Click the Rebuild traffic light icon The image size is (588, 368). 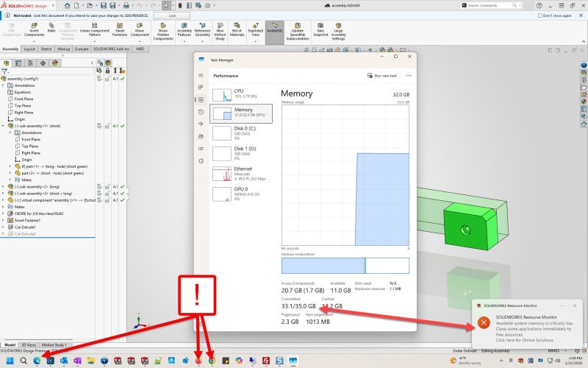180,6
